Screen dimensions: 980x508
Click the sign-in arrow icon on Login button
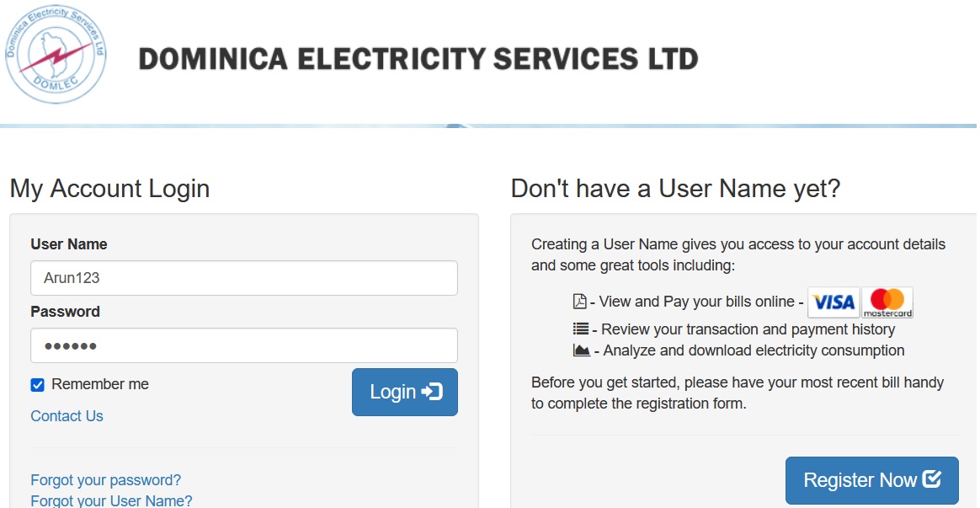[432, 392]
